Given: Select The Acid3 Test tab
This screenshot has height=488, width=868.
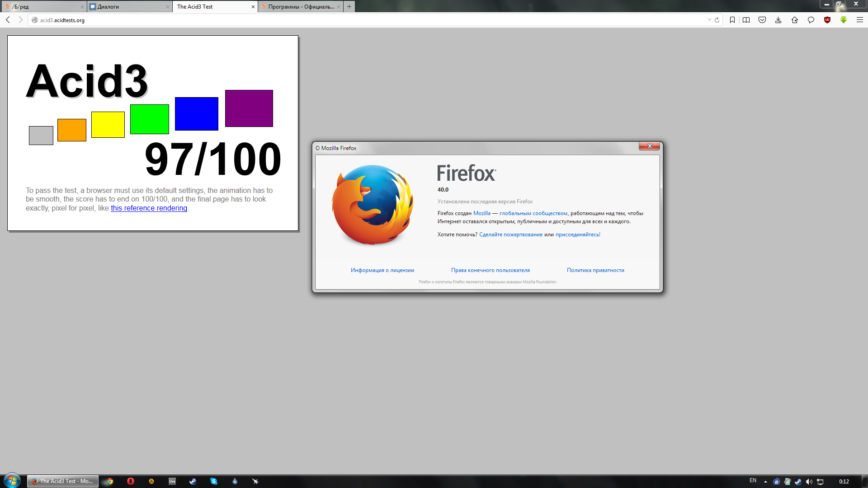Looking at the screenshot, I should point(215,7).
